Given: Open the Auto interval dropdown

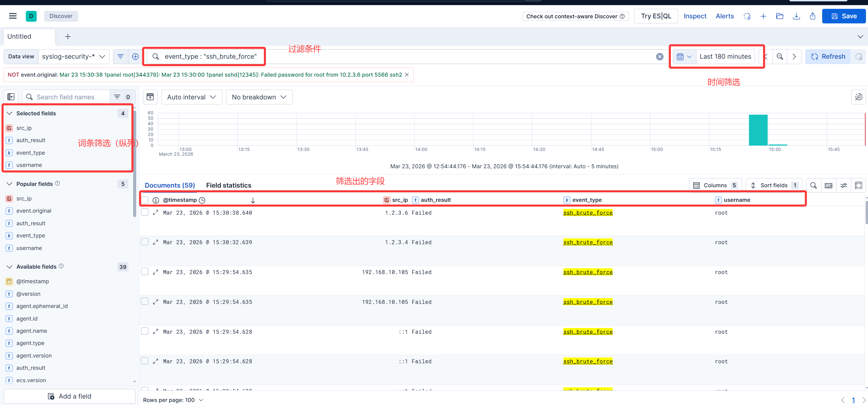Looking at the screenshot, I should [x=192, y=97].
